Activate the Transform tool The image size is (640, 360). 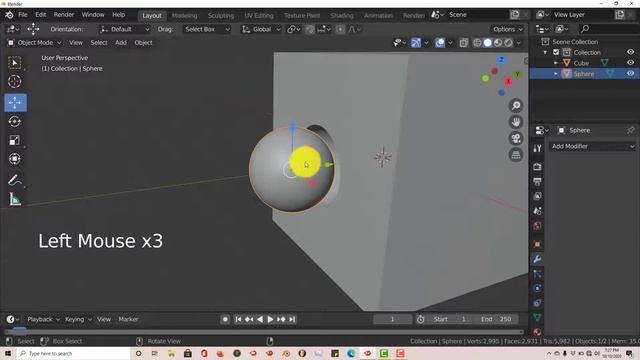(15, 159)
